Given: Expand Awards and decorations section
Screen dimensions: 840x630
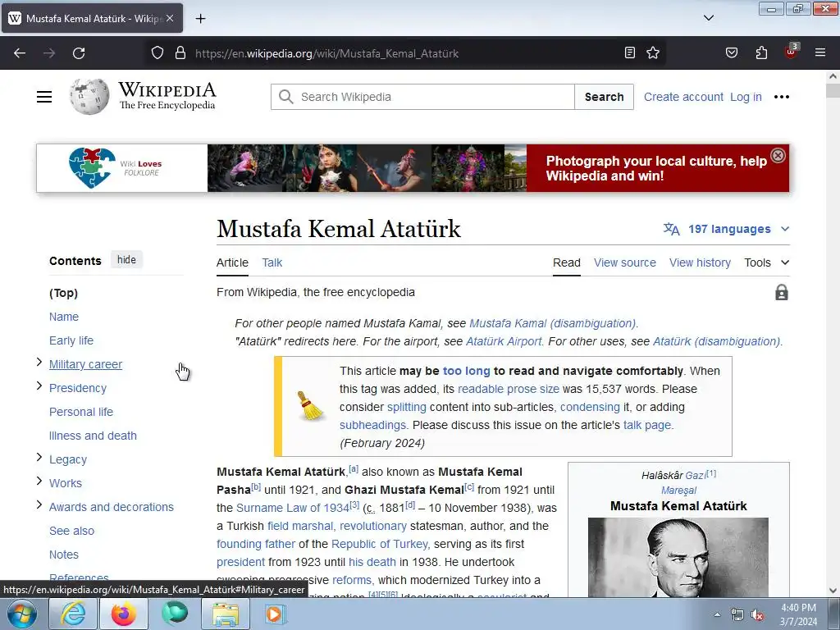Looking at the screenshot, I should click(39, 504).
